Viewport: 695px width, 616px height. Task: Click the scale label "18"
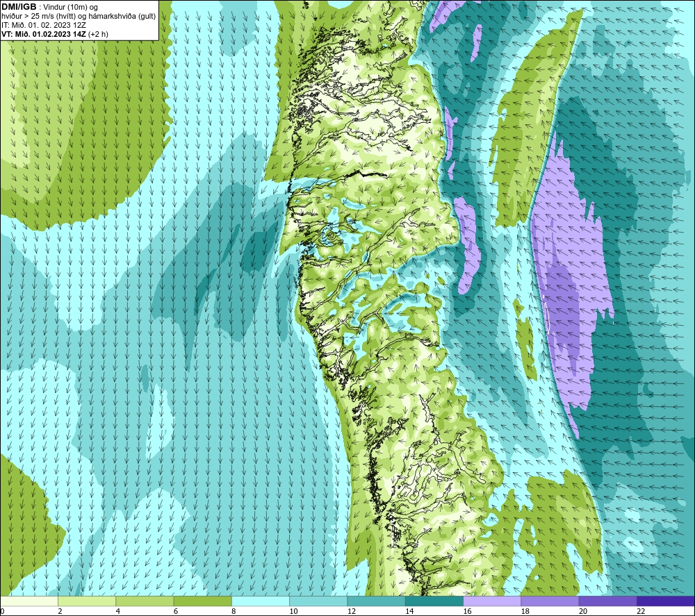coord(525,611)
